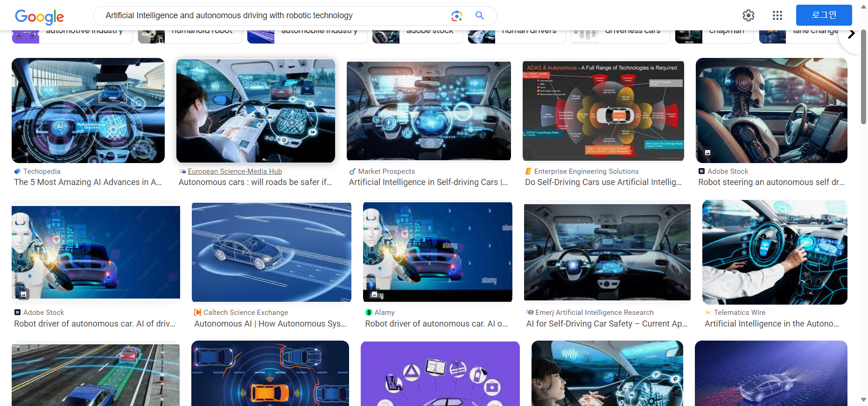This screenshot has height=406, width=868.
Task: Open the Market Prospects cockpit image
Action: pos(429,111)
